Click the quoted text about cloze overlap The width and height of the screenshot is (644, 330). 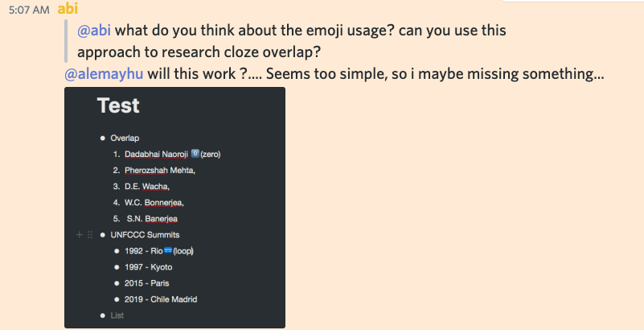[292, 41]
